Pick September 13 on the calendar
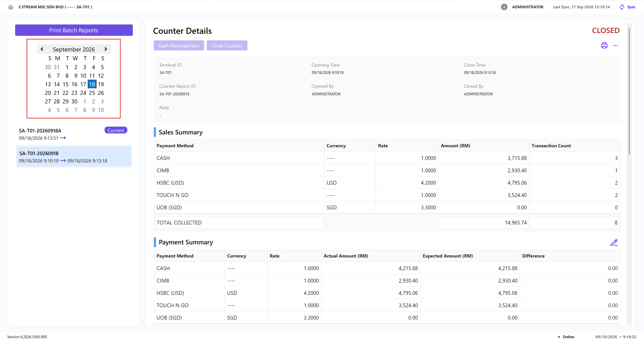The image size is (644, 341). pos(48,84)
